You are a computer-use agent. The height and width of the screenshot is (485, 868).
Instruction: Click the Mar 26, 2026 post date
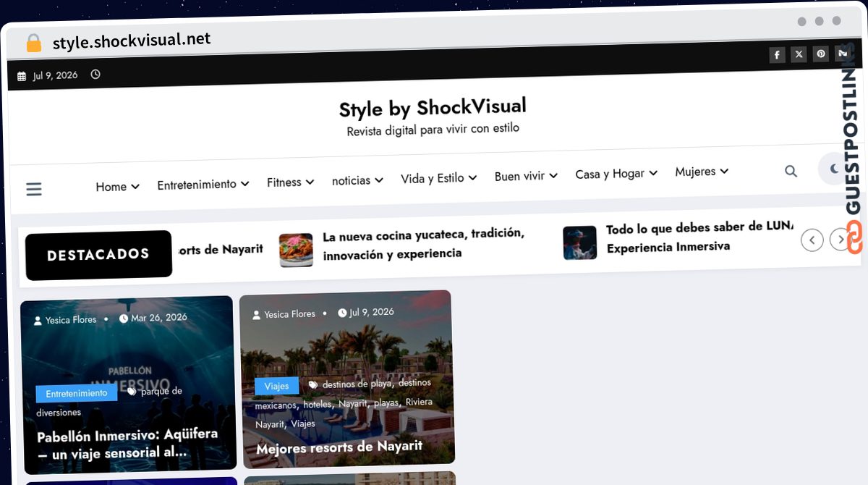tap(159, 317)
